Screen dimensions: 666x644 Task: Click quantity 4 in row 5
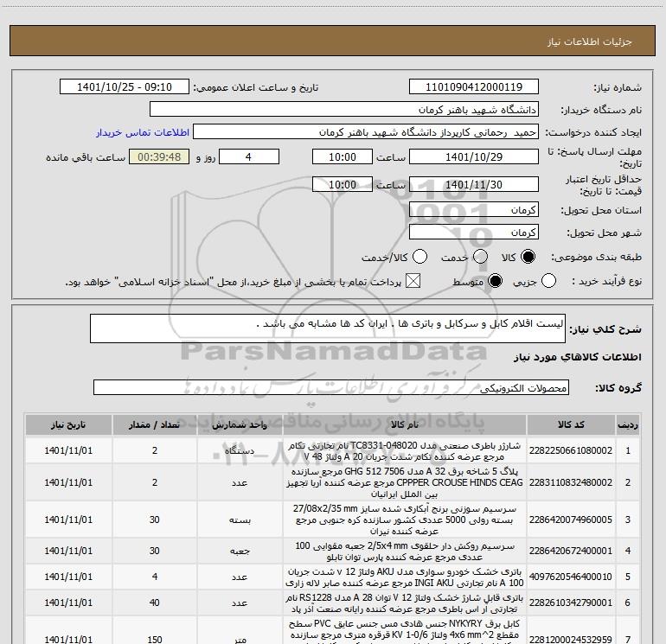155,577
